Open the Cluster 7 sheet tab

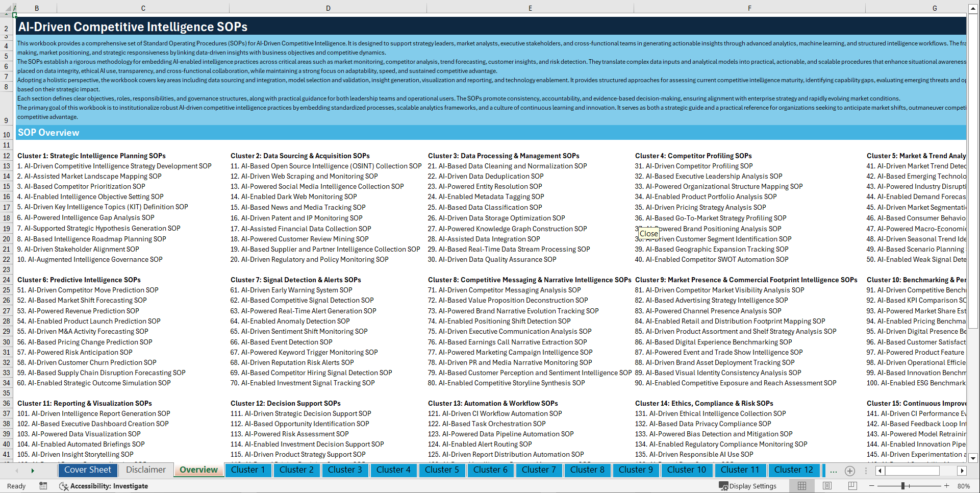click(539, 470)
